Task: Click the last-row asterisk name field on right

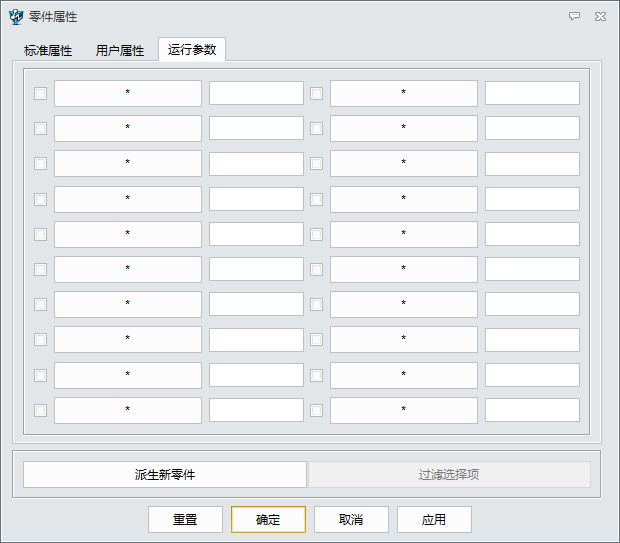Action: point(404,410)
